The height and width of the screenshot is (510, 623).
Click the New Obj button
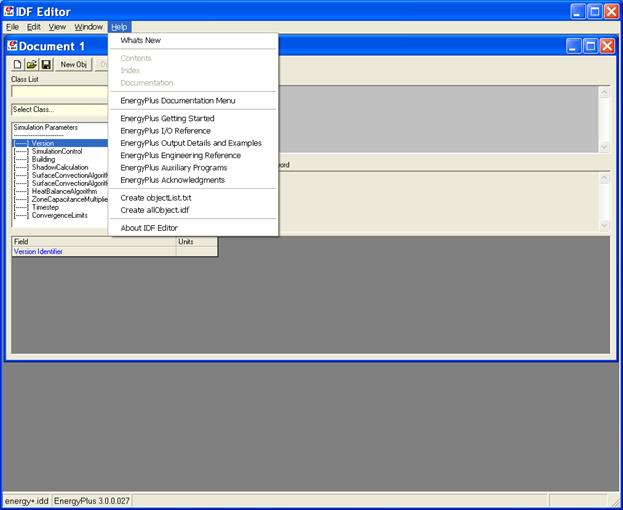click(x=74, y=64)
